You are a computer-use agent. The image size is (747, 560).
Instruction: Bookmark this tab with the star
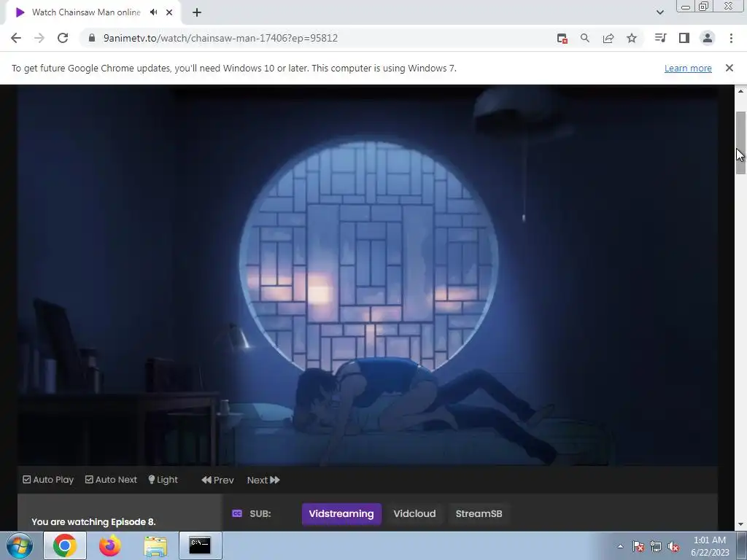[x=632, y=38]
